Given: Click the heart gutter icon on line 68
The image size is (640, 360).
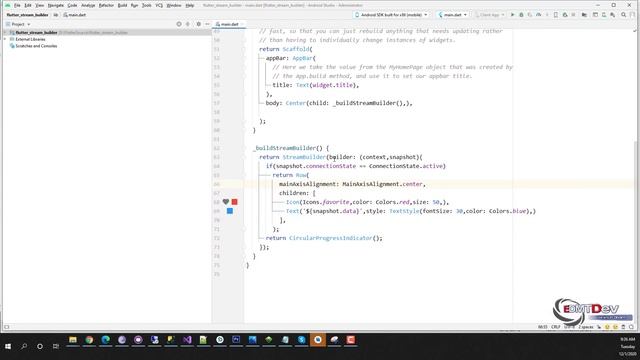Looking at the screenshot, I should [226, 202].
